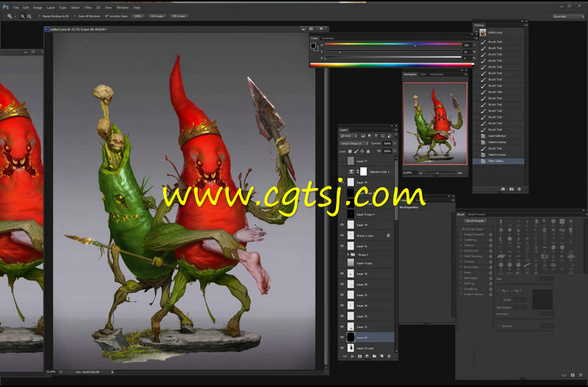The width and height of the screenshot is (588, 387).
Task: Open the layer Kind filter dropdown
Action: pos(349,136)
